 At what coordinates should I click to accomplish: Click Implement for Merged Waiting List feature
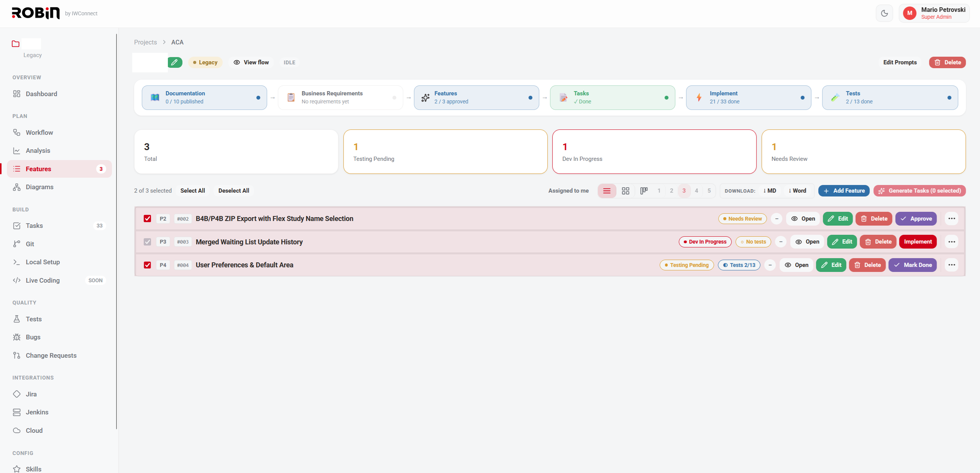[x=918, y=242]
